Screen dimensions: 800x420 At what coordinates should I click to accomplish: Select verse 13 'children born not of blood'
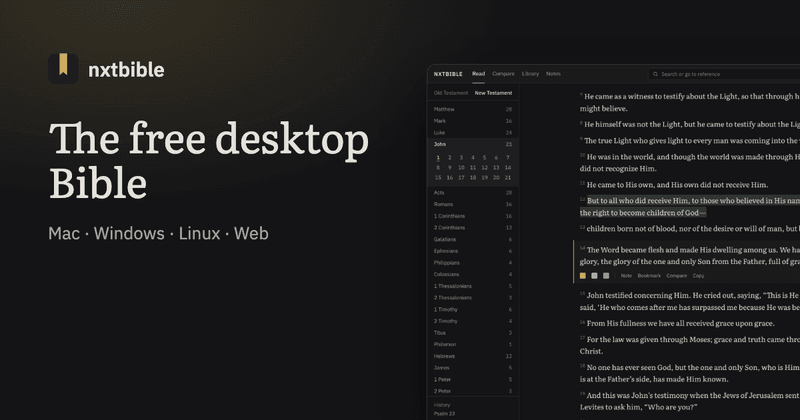[690, 229]
